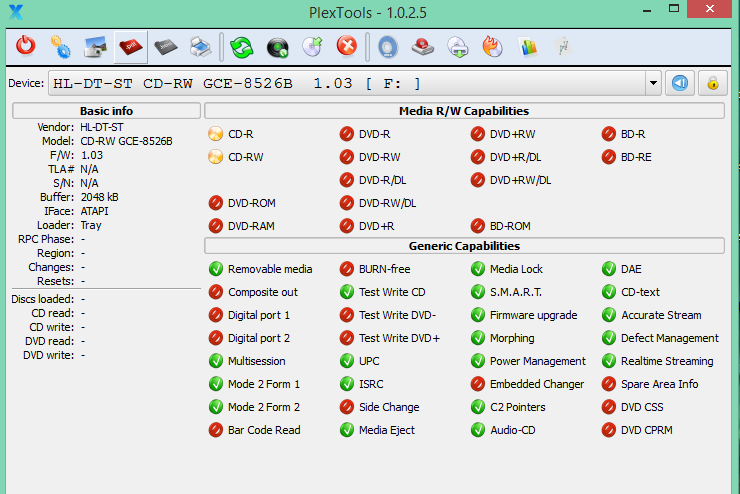This screenshot has width=740, height=494.
Task: Click the black disc with green dot icon
Action: 278,48
